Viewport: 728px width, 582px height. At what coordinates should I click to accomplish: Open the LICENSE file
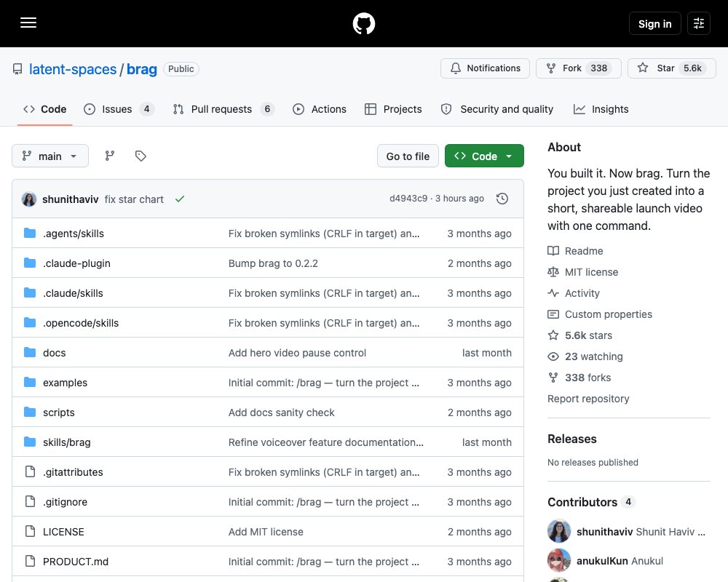point(63,532)
